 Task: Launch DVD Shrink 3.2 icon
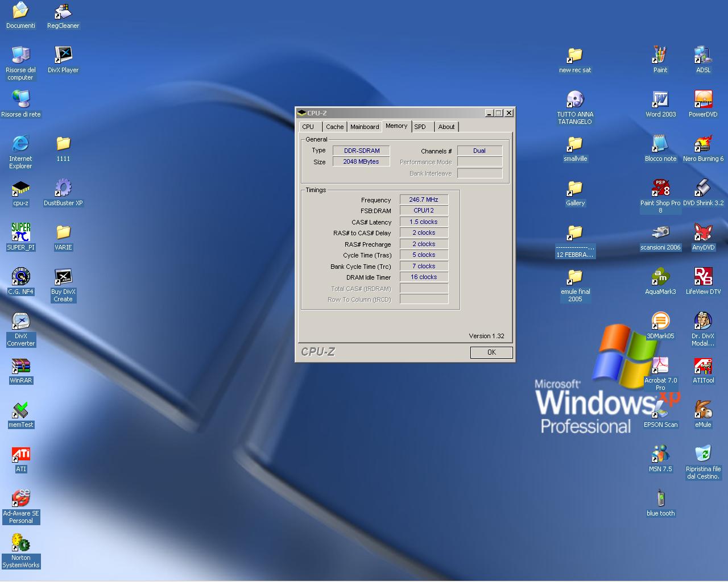click(x=703, y=193)
